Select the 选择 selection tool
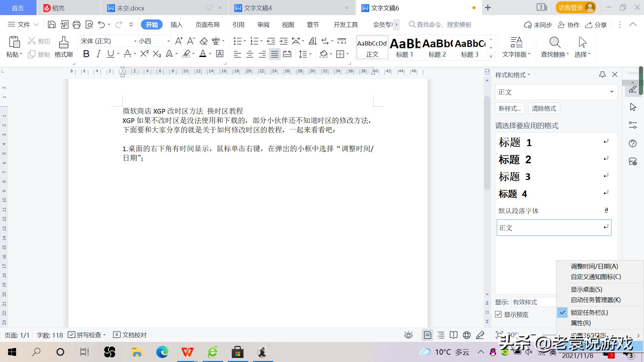644x362 pixels. click(x=582, y=47)
